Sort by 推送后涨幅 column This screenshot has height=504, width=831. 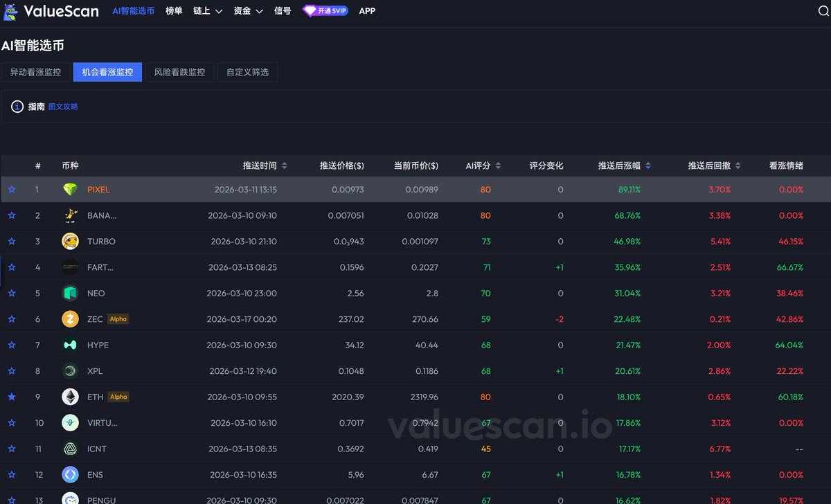[x=624, y=165]
